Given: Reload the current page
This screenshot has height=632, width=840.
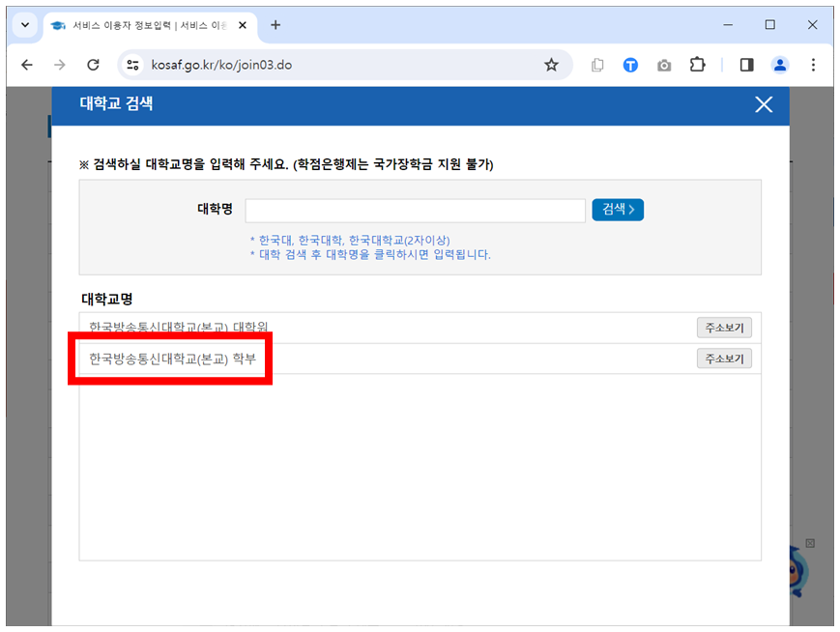Looking at the screenshot, I should (x=93, y=66).
